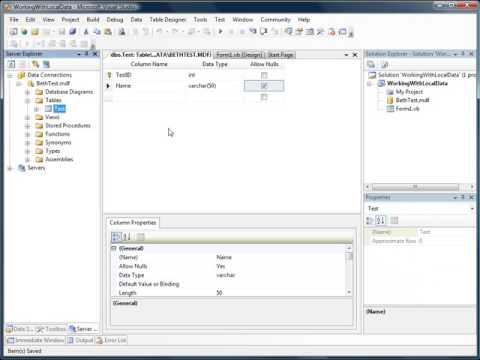Viewport: 480px width, 360px height.
Task: Toggle Allow Nulls checkbox for TestID
Action: (264, 75)
